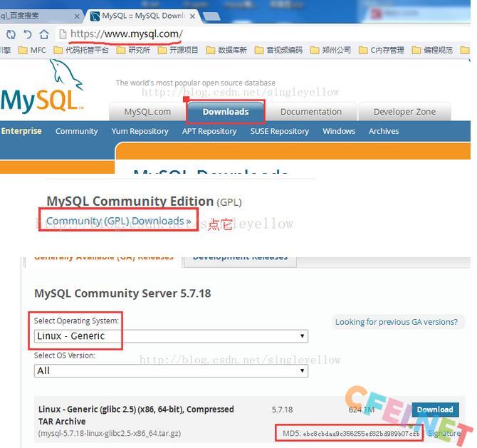The height and width of the screenshot is (448, 477).
Task: Click Download button for Linux Generic TAR
Action: click(x=435, y=410)
